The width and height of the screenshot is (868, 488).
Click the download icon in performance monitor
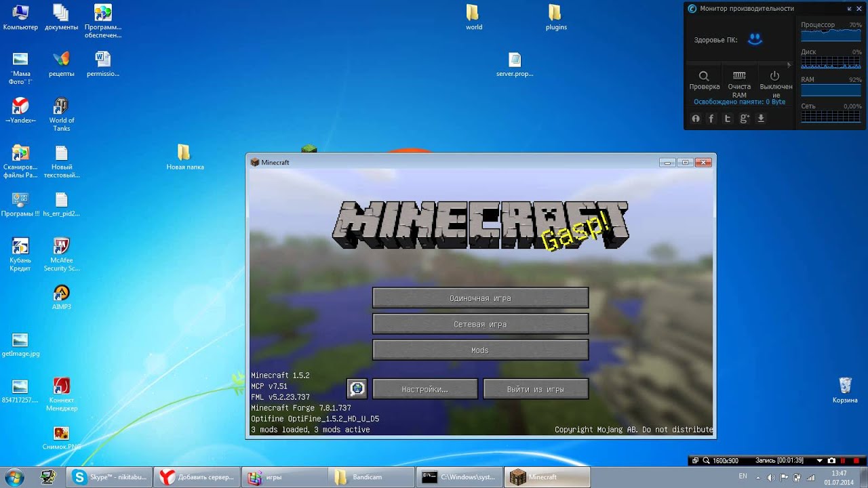(x=761, y=119)
